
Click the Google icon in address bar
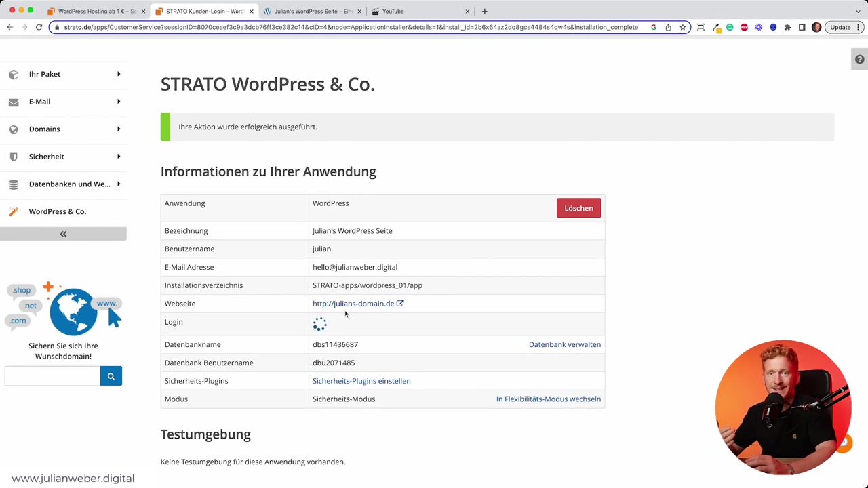pyautogui.click(x=654, y=27)
